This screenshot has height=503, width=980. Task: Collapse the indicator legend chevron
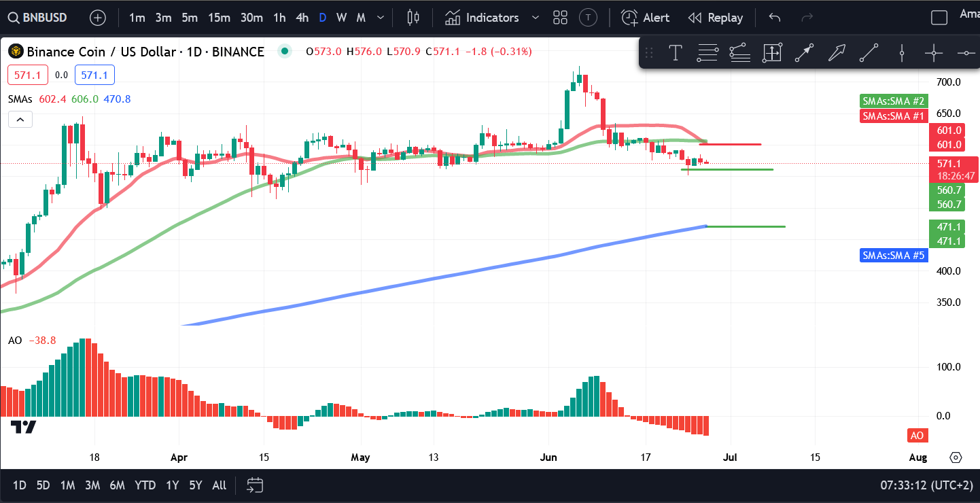(20, 120)
